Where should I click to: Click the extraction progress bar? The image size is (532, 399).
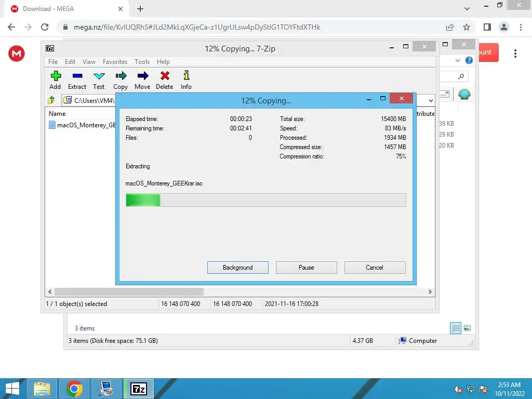click(x=265, y=200)
